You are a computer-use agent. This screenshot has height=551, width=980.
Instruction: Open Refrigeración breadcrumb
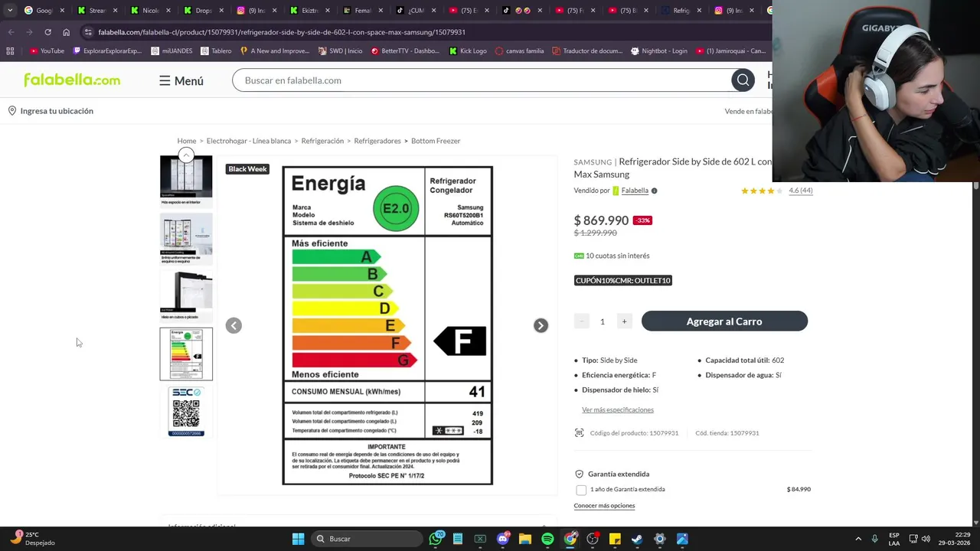pyautogui.click(x=322, y=141)
